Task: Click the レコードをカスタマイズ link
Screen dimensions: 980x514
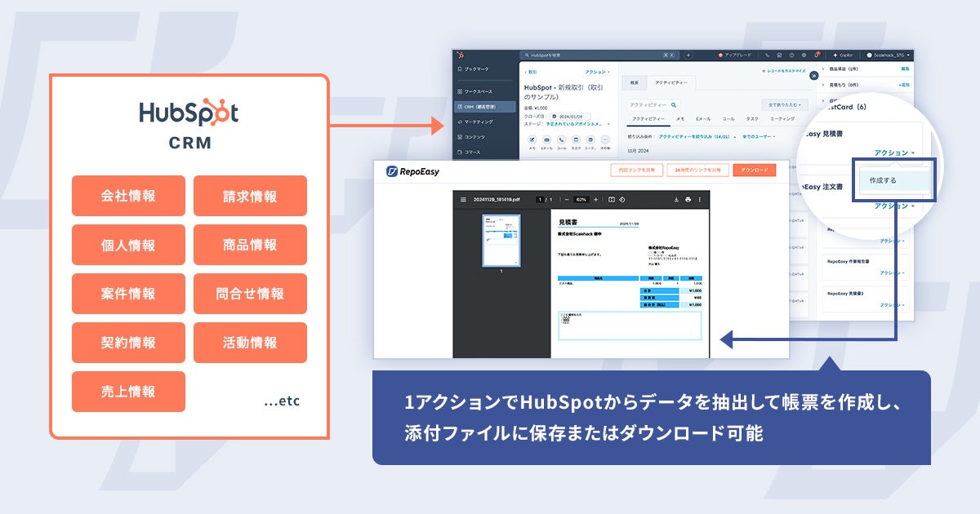Action: pyautogui.click(x=784, y=72)
